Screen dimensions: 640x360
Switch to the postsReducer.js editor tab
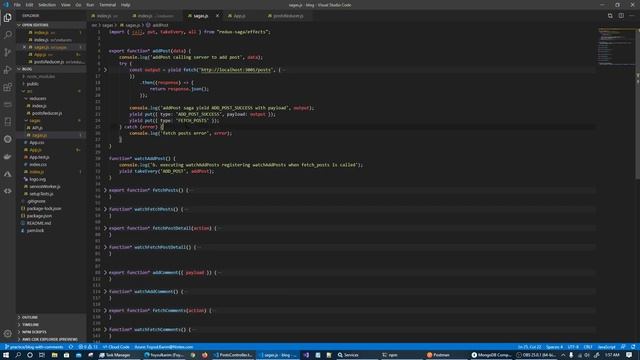[288, 16]
